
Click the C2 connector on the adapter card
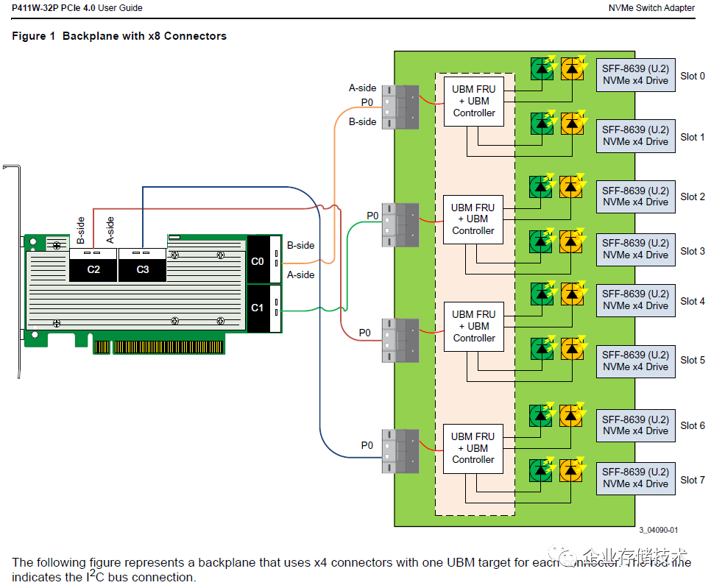coord(93,265)
